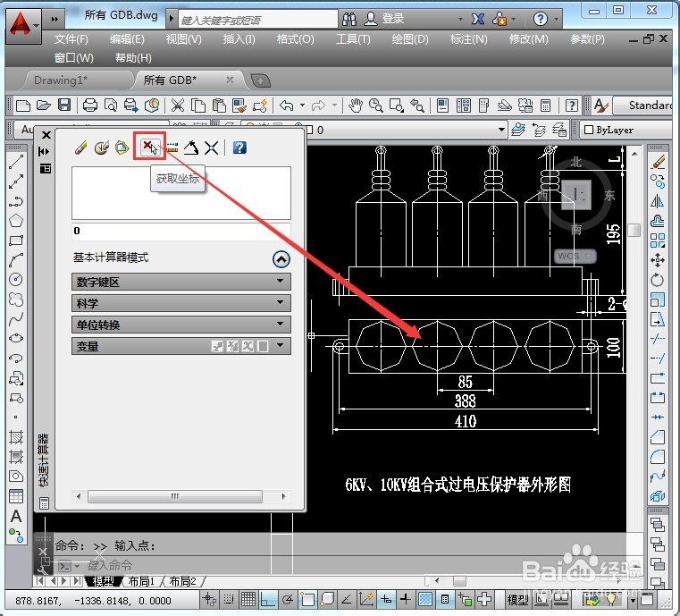The width and height of the screenshot is (680, 616).
Task: Paste calculator value to command line
Action: [x=122, y=148]
